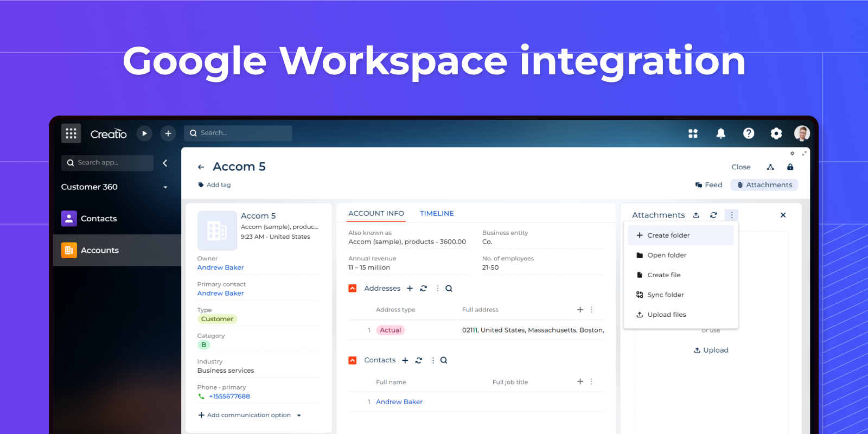This screenshot has height=434, width=868.
Task: Click the Attachments panel refresh icon
Action: click(713, 215)
